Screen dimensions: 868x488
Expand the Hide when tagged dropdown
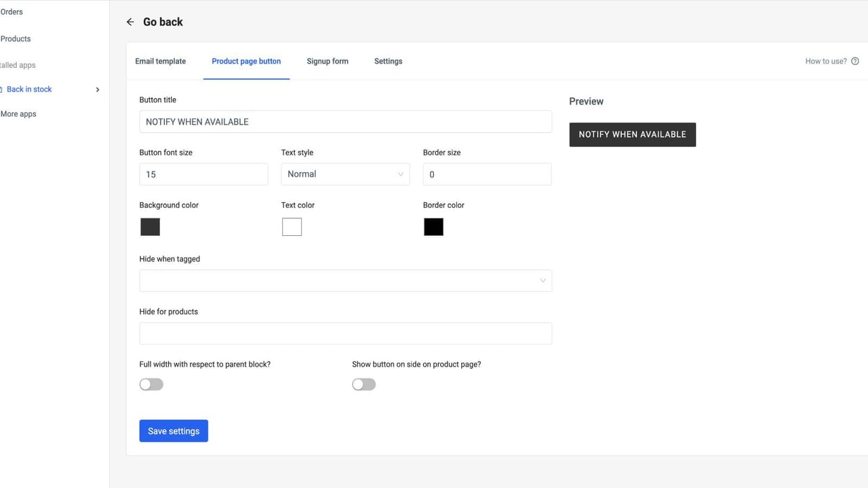[x=346, y=281]
